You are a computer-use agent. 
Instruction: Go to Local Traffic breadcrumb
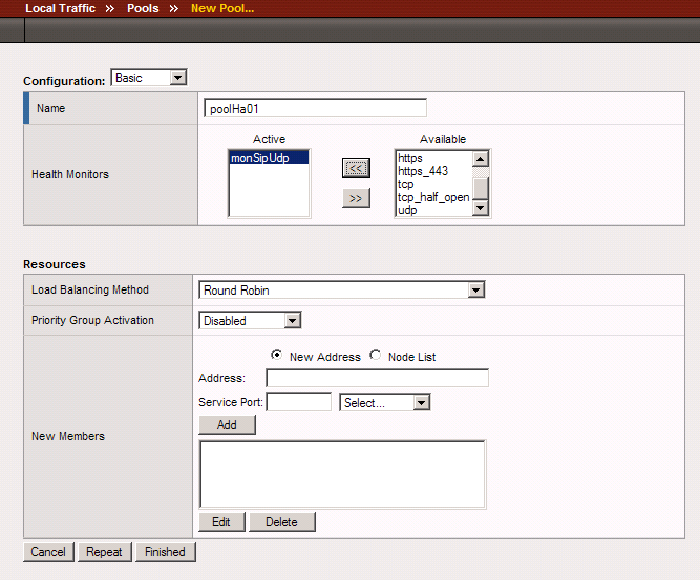[60, 8]
